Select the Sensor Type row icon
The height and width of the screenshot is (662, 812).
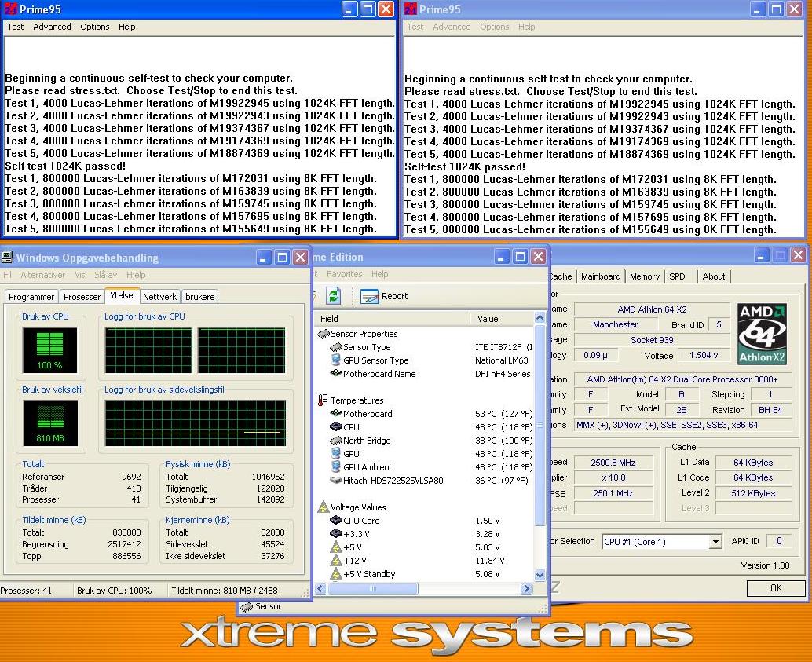tap(336, 348)
